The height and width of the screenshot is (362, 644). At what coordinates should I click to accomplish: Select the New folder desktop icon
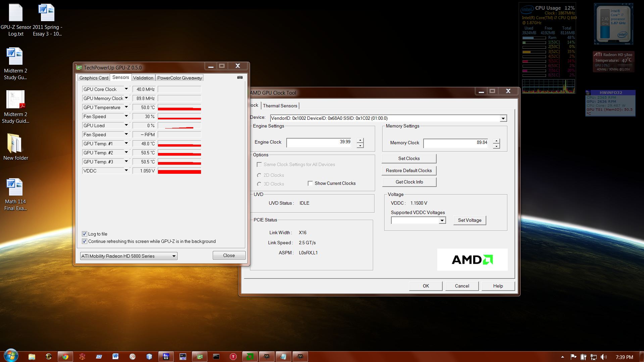(15, 147)
